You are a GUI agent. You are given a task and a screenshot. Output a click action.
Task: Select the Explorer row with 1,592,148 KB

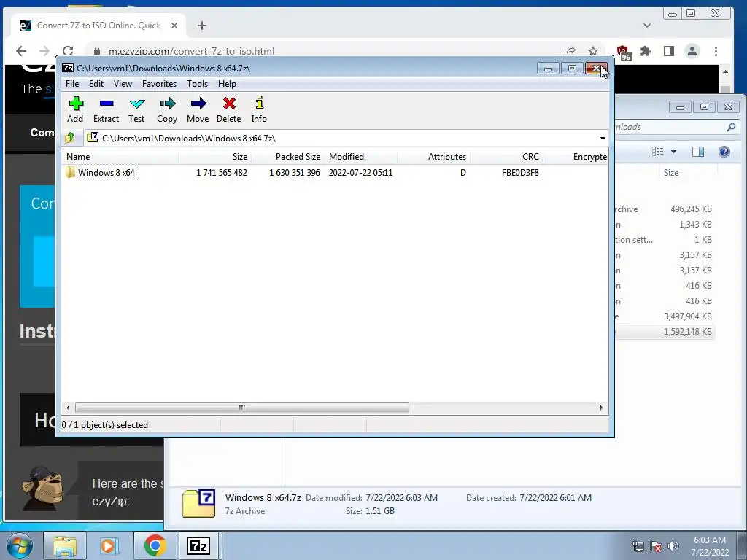point(665,332)
